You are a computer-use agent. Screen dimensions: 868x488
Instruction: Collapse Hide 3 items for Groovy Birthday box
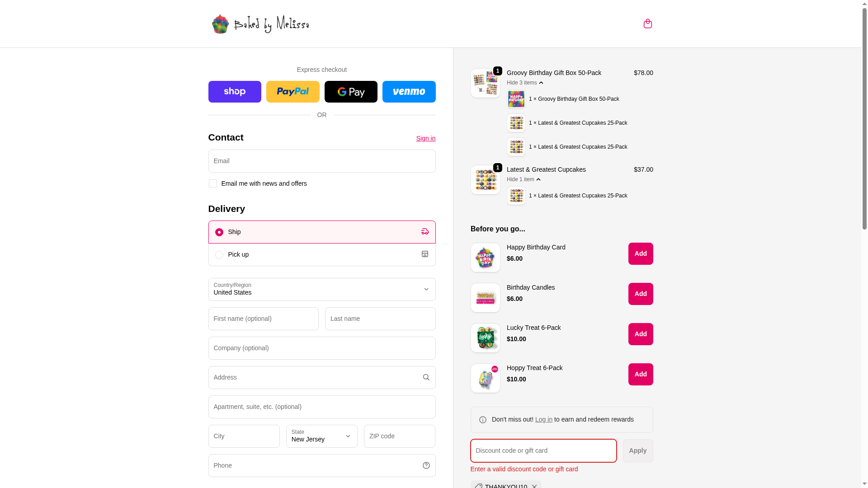525,83
